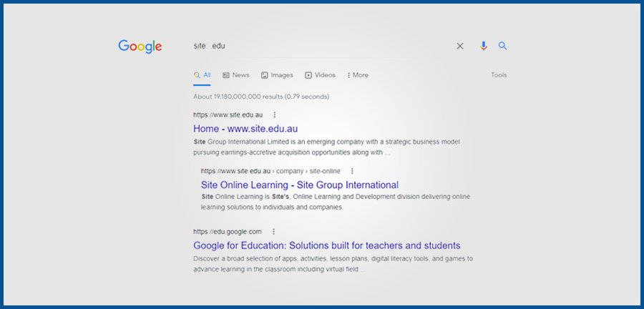Switch to the News tab

pyautogui.click(x=235, y=75)
